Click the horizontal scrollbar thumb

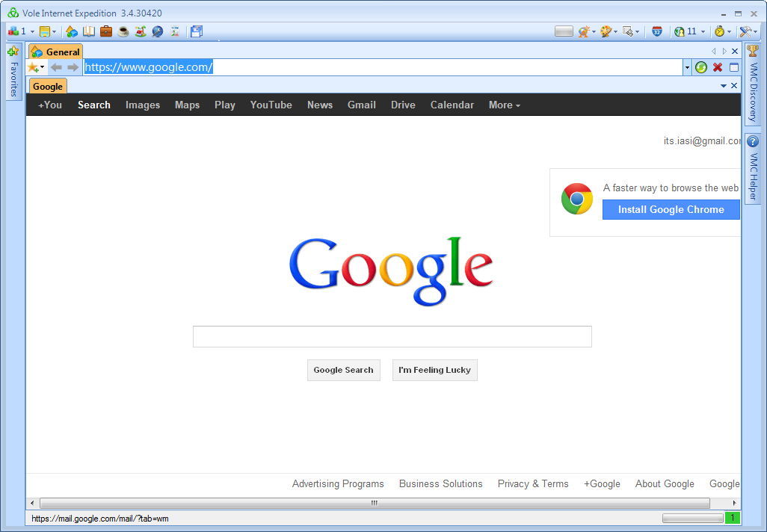[x=375, y=503]
